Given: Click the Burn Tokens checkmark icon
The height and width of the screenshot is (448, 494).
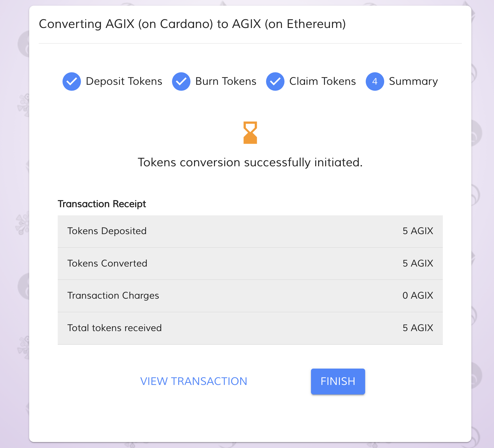Looking at the screenshot, I should pos(181,82).
